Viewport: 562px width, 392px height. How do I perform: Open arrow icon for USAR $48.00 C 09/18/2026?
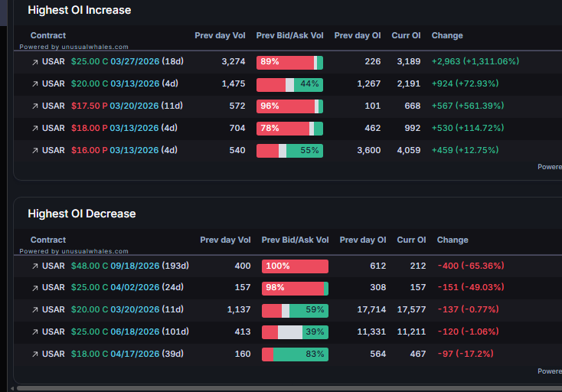pyautogui.click(x=34, y=266)
